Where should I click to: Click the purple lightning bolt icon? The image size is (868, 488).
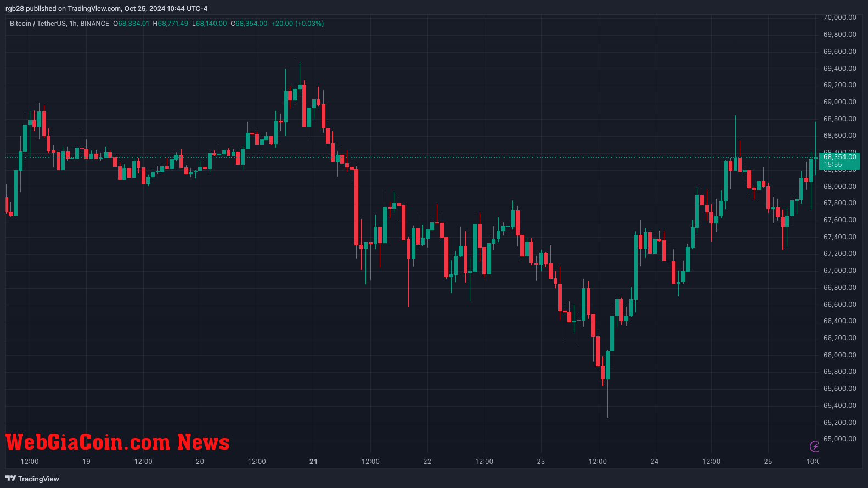pyautogui.click(x=814, y=446)
